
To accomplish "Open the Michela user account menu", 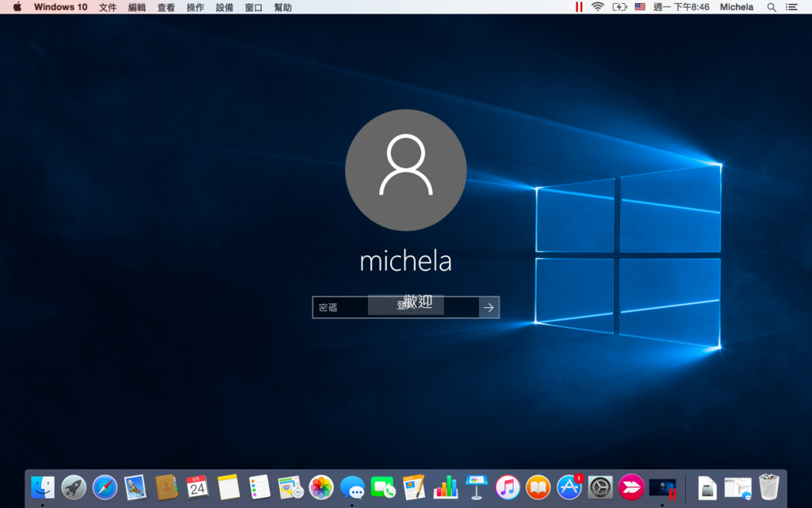I will tap(737, 7).
